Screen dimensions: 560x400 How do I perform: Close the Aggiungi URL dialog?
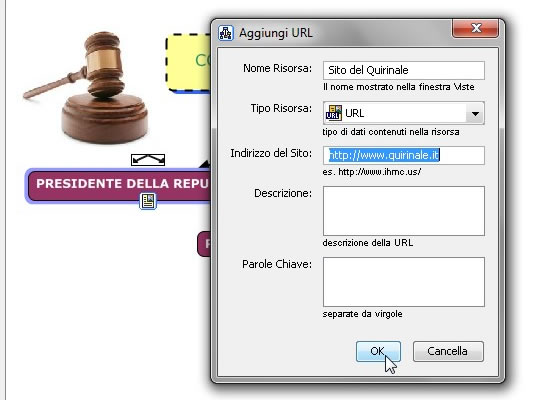click(475, 28)
